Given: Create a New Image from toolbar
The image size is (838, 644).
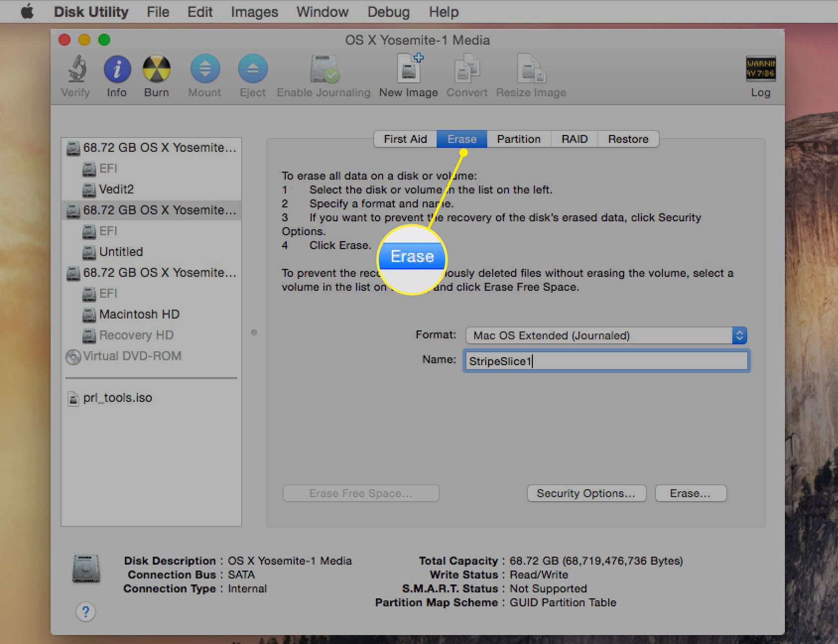Looking at the screenshot, I should coord(410,68).
